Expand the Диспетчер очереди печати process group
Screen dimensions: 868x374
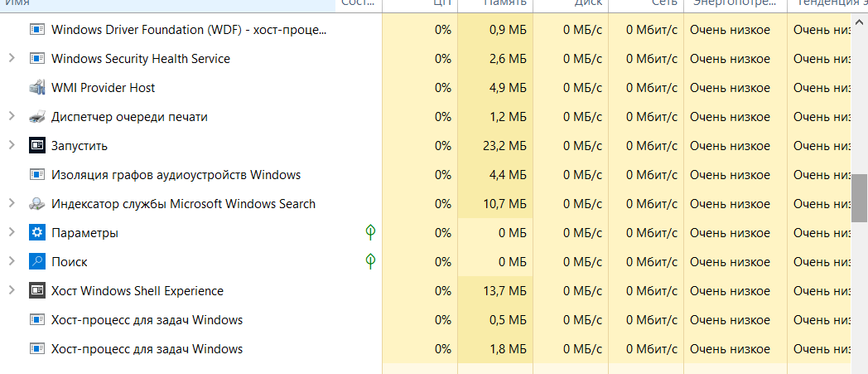pos(12,117)
